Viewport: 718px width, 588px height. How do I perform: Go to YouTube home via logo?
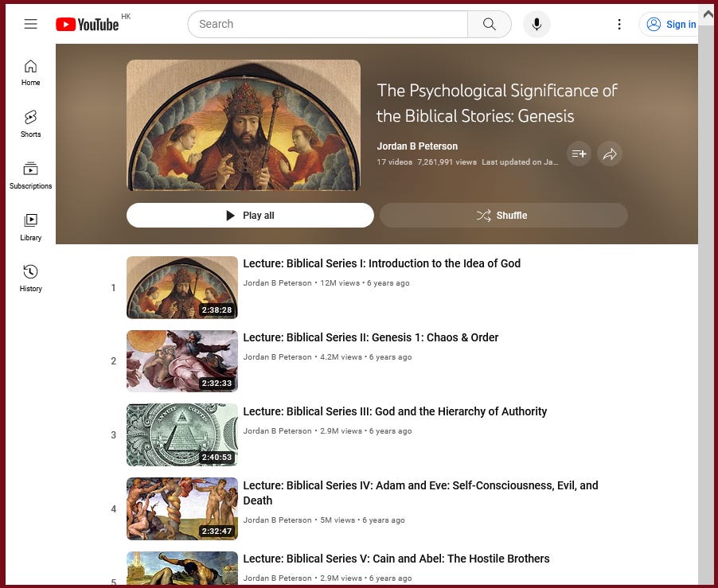tap(87, 24)
